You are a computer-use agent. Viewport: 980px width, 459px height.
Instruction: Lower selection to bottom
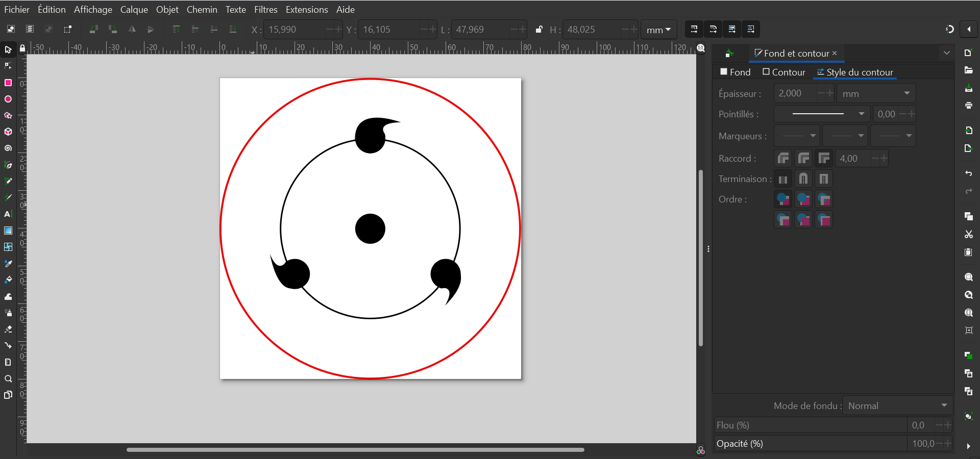click(233, 29)
